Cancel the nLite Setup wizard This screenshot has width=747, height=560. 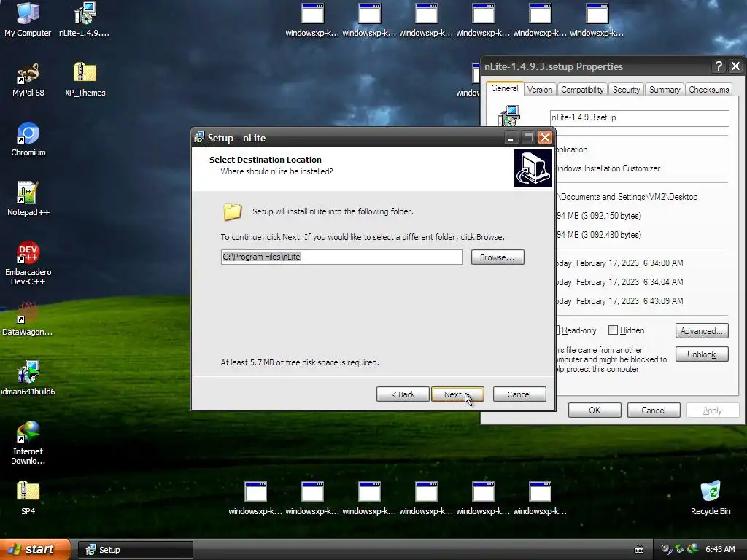point(519,394)
